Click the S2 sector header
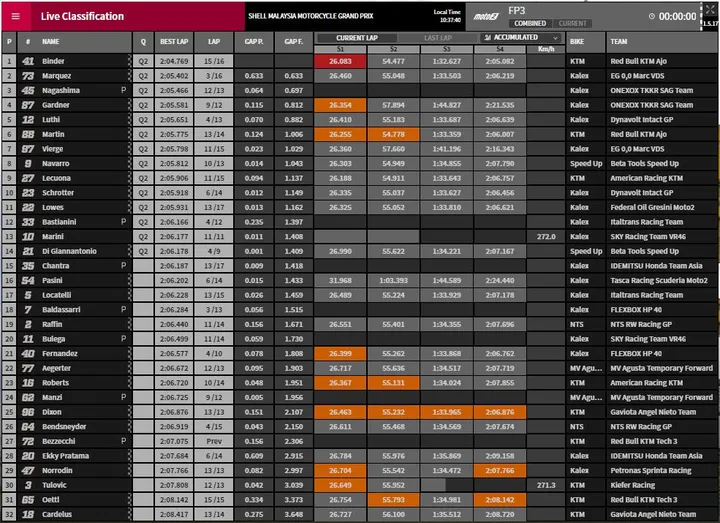 pyautogui.click(x=394, y=49)
